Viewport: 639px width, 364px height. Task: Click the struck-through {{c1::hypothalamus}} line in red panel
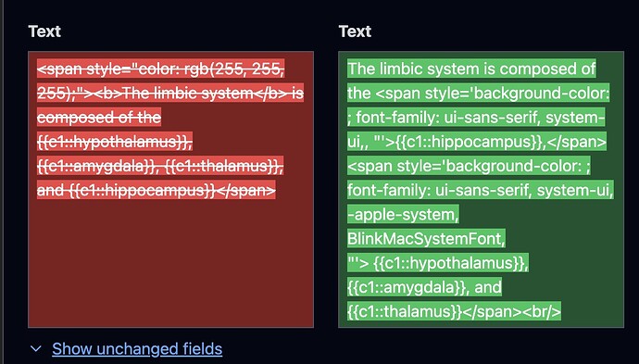115,142
